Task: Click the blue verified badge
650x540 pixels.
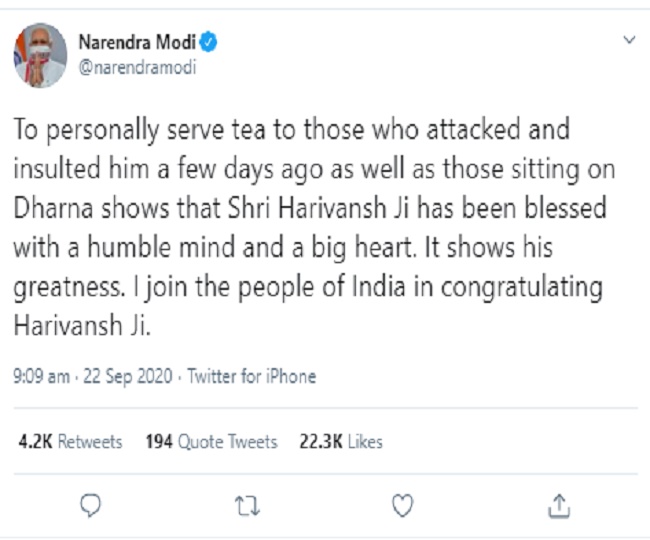Action: pos(211,44)
